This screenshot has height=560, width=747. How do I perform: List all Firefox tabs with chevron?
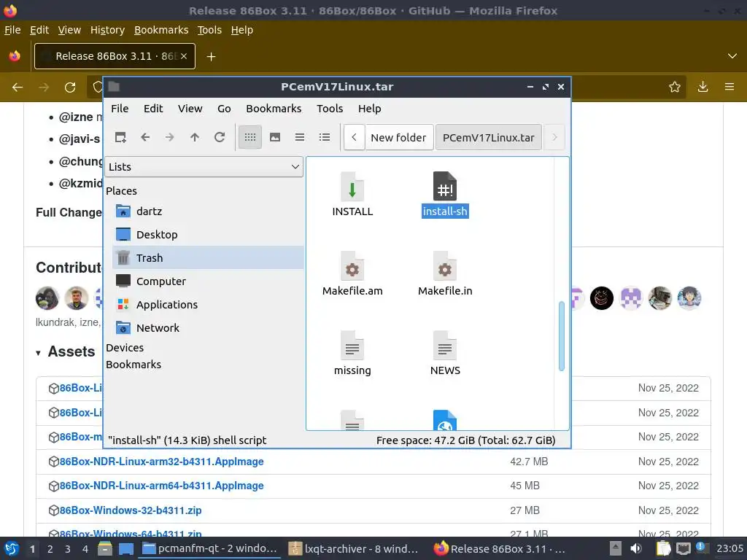click(732, 56)
